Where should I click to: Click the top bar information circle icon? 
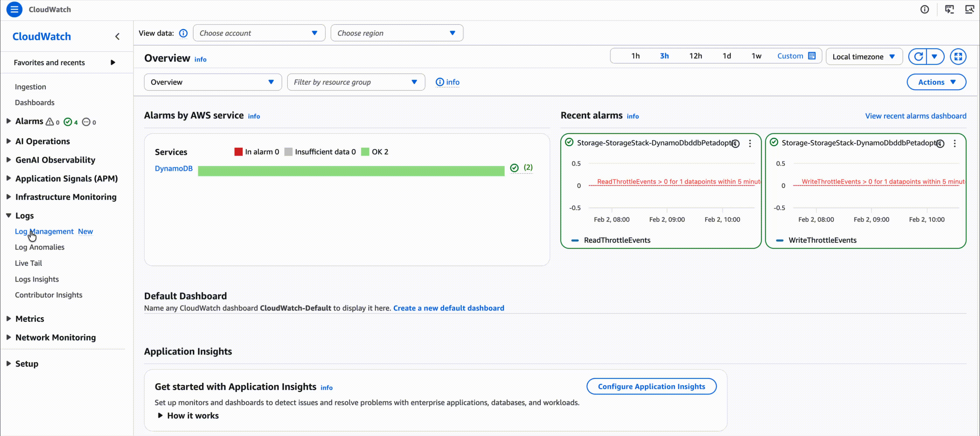[x=925, y=10]
